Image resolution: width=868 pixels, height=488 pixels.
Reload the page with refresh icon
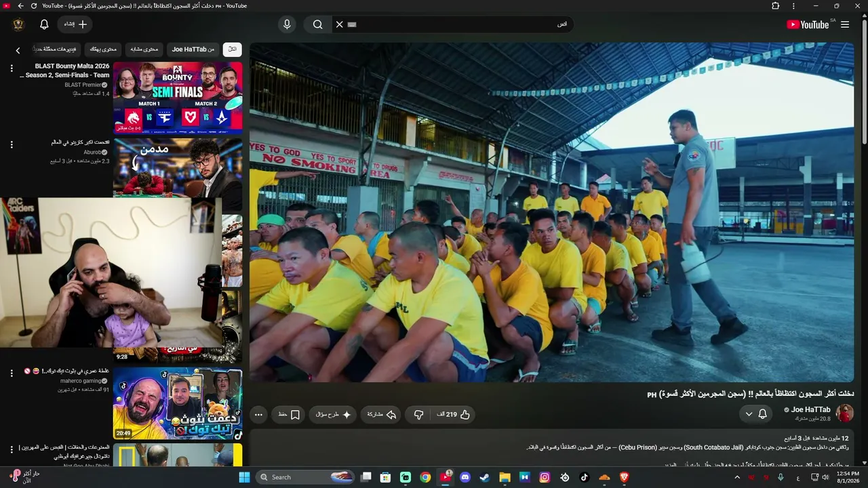[x=33, y=6]
